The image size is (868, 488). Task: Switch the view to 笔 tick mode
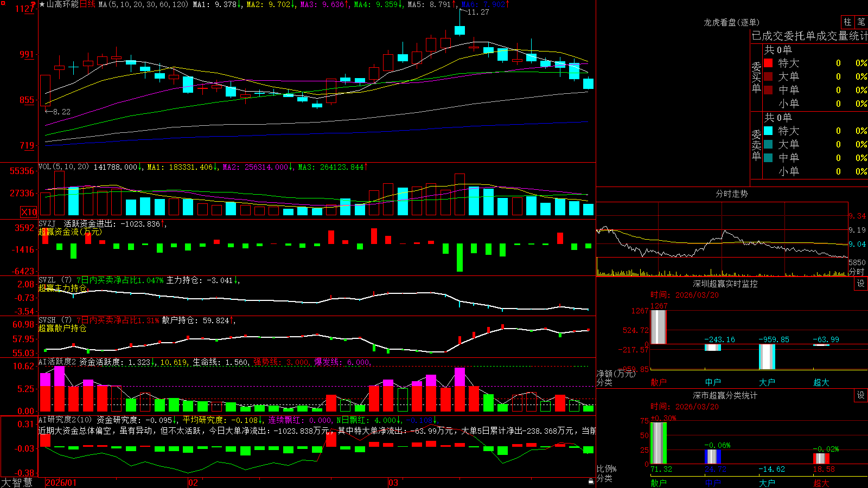point(861,22)
